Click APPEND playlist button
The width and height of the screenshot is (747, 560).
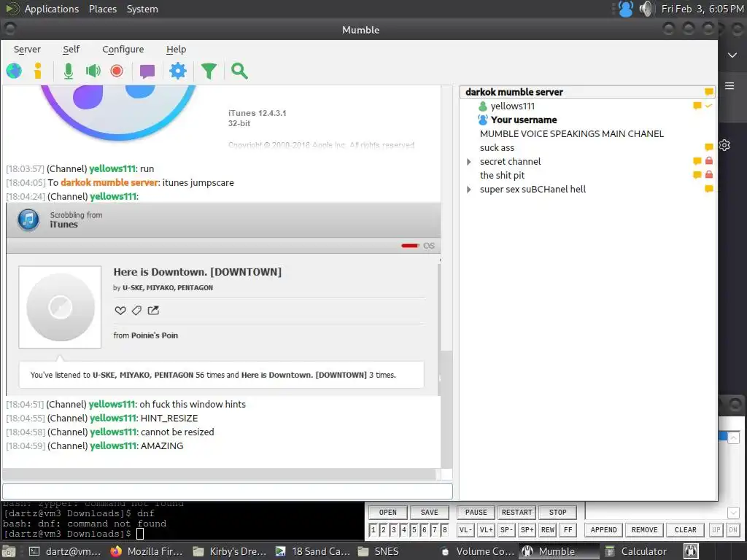pos(603,530)
